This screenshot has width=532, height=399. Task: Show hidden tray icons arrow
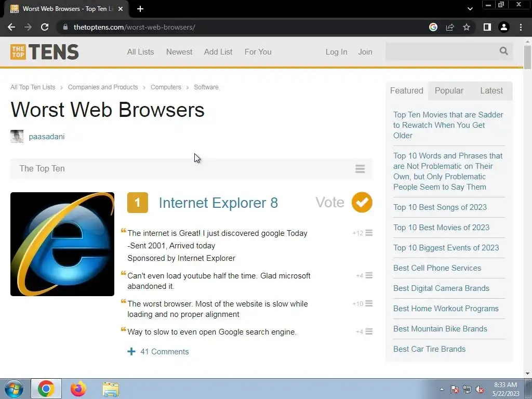(442, 389)
